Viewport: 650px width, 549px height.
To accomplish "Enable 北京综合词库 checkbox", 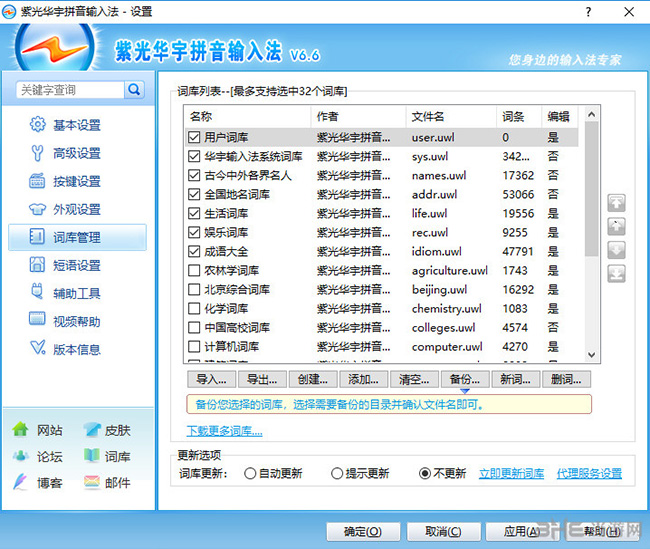I will pos(194,289).
